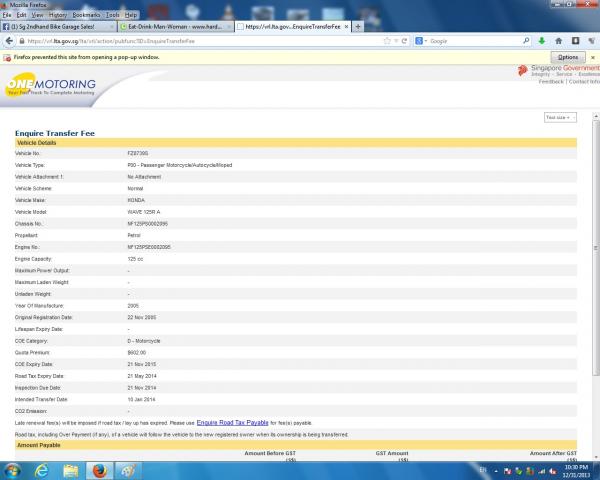
Task: Click the pop-up blocked warning icon
Action: [7, 57]
